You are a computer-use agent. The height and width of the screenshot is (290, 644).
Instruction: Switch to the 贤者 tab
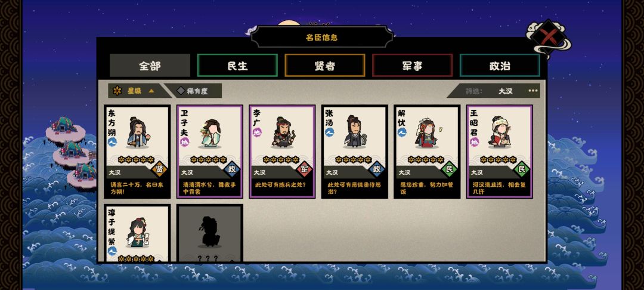[x=325, y=65]
